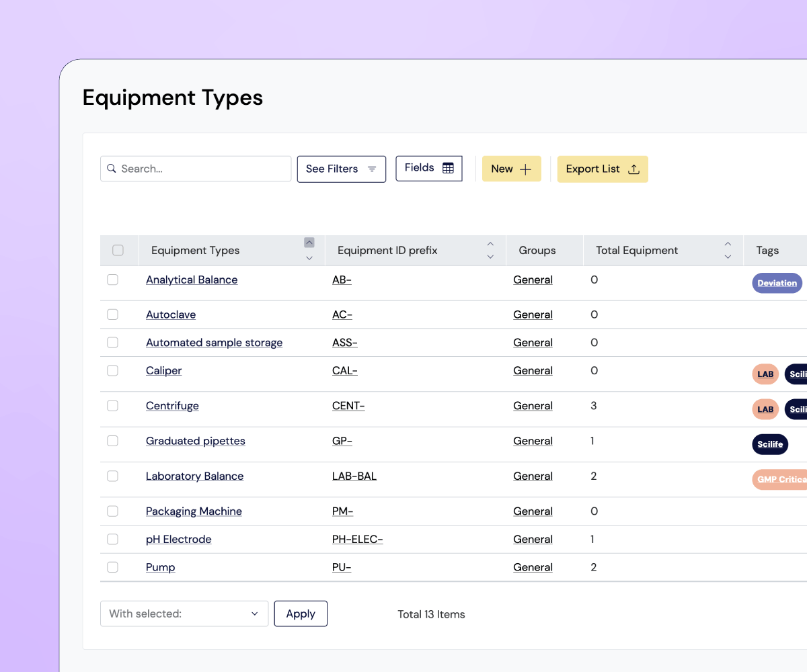
Task: Click the Groups column header
Action: click(x=537, y=251)
